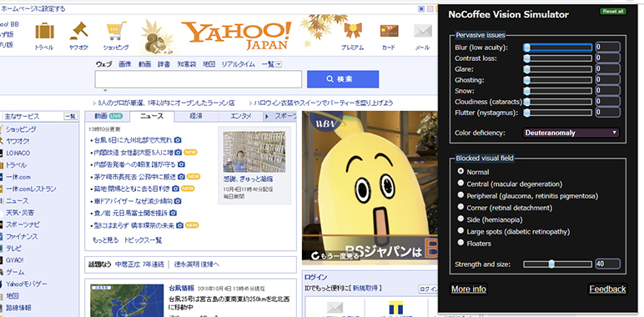Switch to 動画 LIVE tab
The image size is (644, 317).
click(108, 116)
